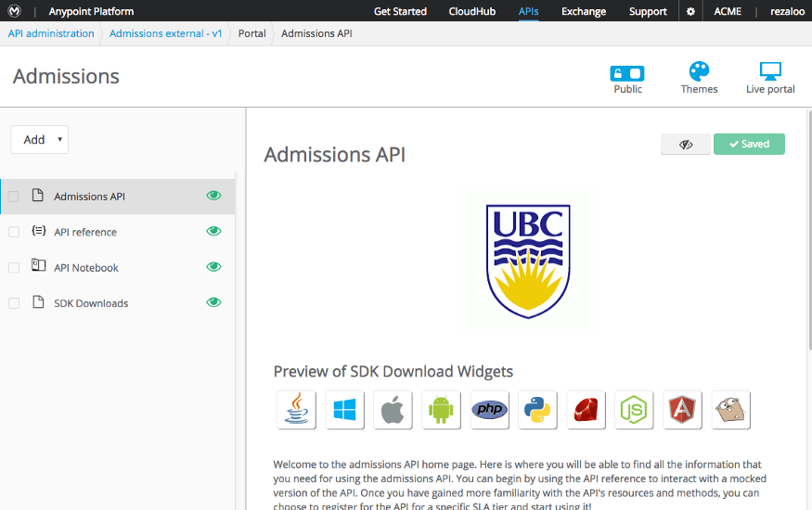Click the Android SDK download icon
This screenshot has height=510, width=812.
(x=441, y=410)
